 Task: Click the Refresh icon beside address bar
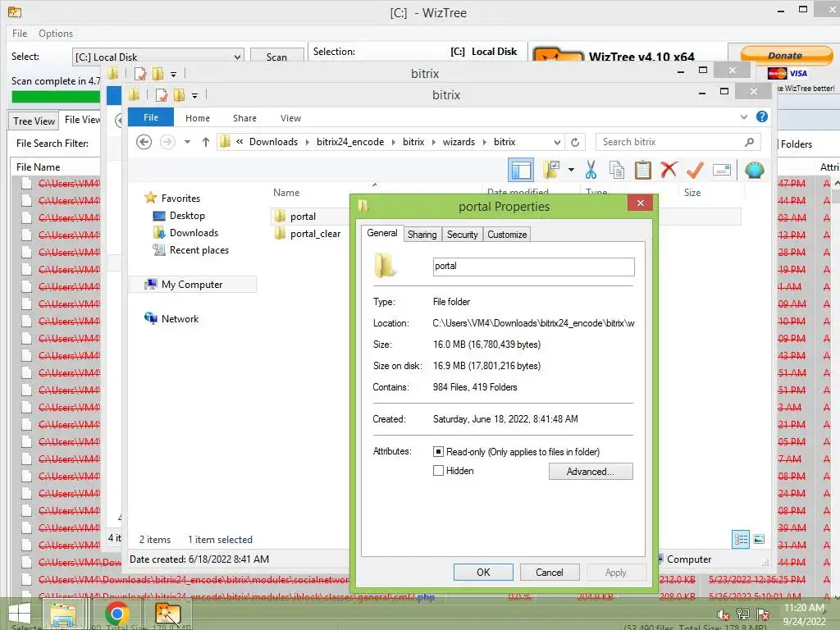tap(575, 142)
